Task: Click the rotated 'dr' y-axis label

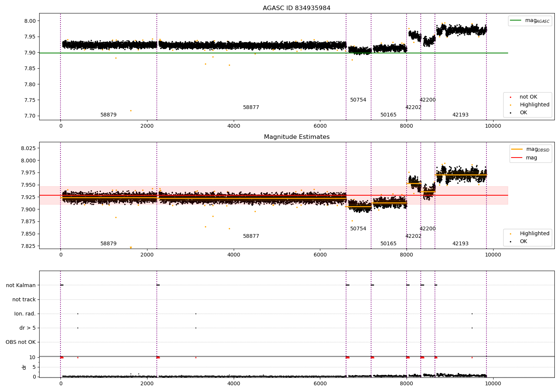Action: tap(24, 367)
